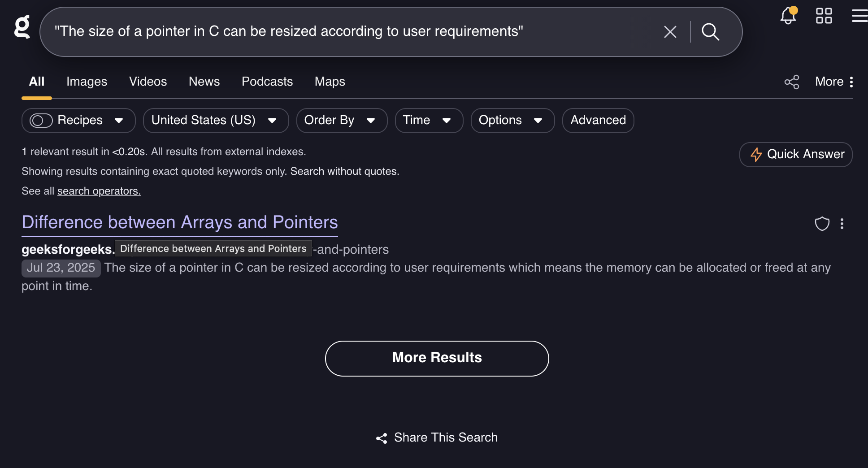Screen dimensions: 868x468
Task: Open notifications bell icon
Action: (x=788, y=16)
